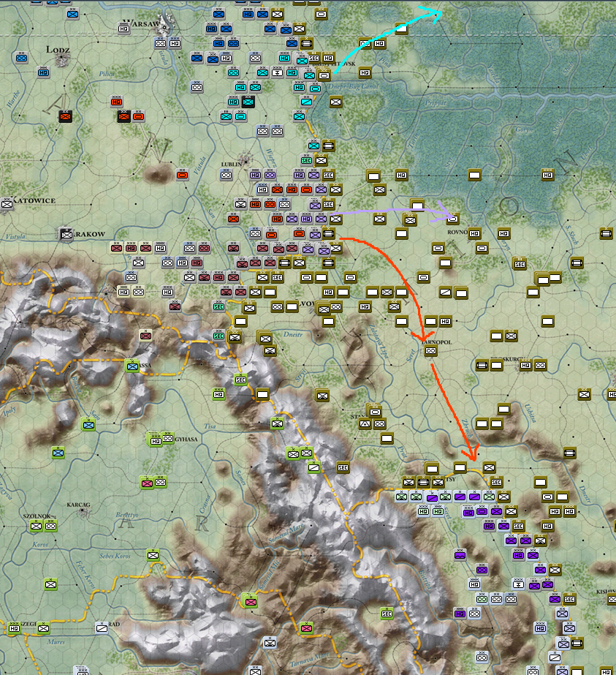Select the mountain unit at Stanislav
Screen dimensions: 616x675
[365, 424]
